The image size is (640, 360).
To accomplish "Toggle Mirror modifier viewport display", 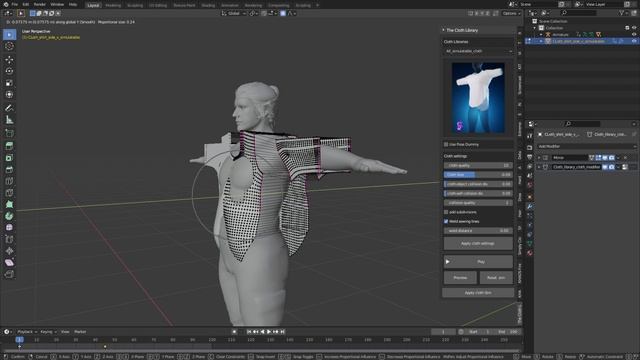I will [605, 158].
